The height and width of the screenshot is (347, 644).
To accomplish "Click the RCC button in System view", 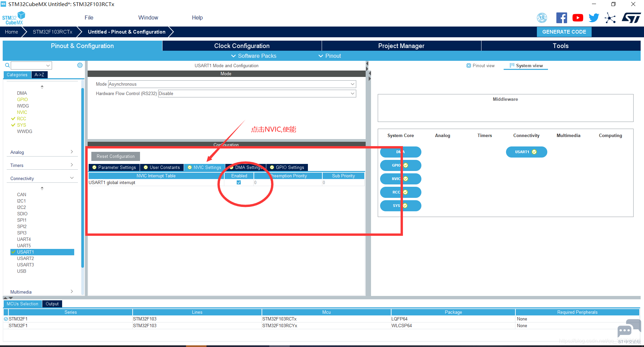I will tap(401, 192).
